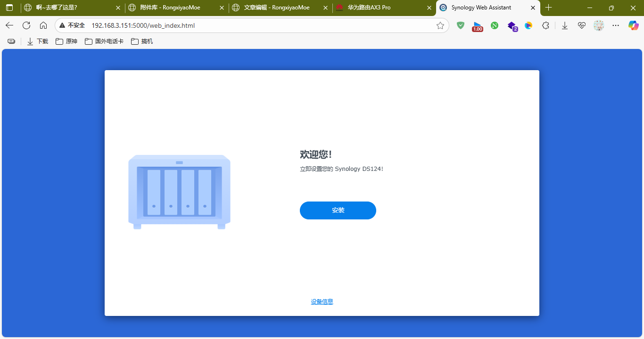Close the 文章编辑 - RongxiyaoMoe tab
The image size is (644, 339).
[x=325, y=8]
